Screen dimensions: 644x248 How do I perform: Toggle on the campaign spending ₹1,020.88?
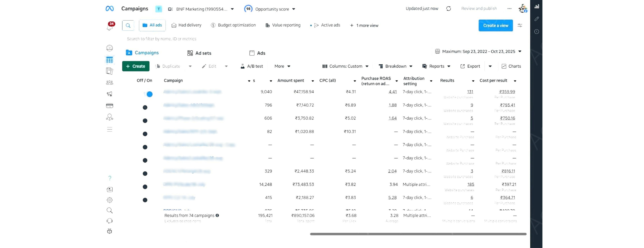point(145,134)
